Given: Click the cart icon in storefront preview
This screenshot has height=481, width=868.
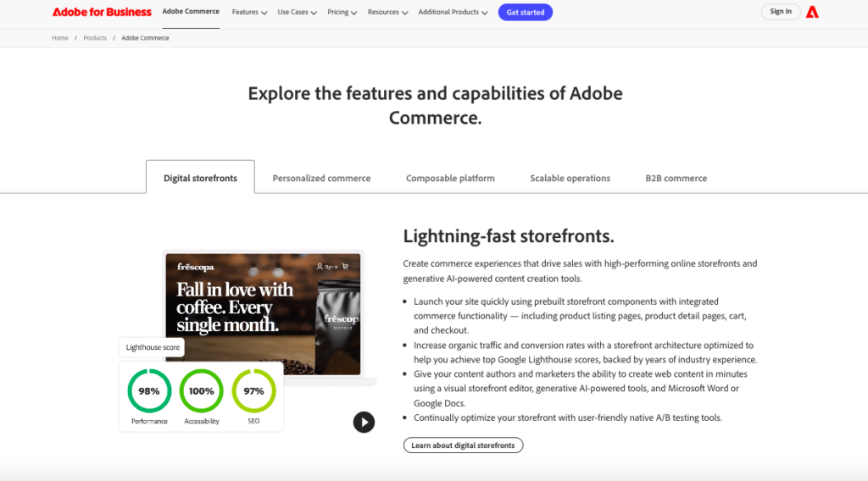Looking at the screenshot, I should tap(346, 267).
